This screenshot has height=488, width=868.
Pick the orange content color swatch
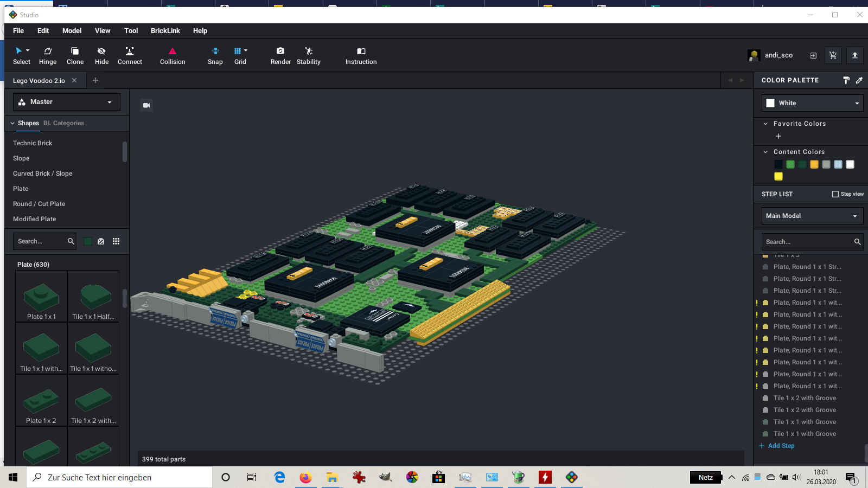click(x=814, y=164)
